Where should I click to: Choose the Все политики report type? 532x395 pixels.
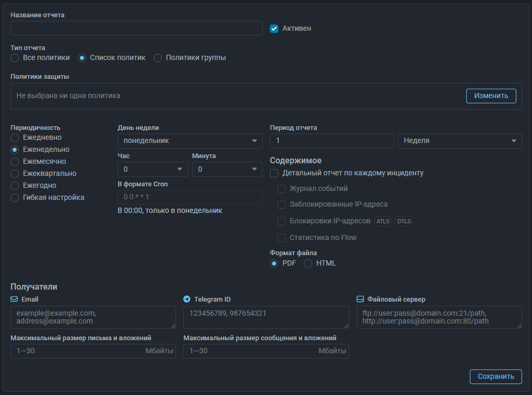coord(15,58)
